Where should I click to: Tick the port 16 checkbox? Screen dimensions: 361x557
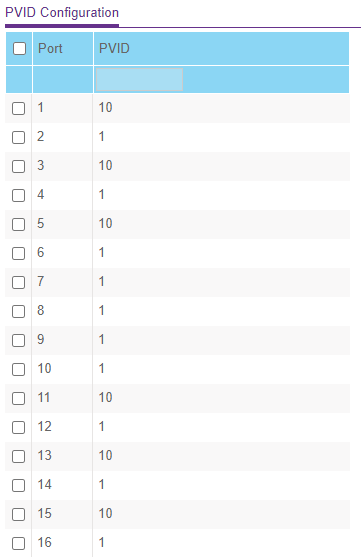(x=18, y=544)
